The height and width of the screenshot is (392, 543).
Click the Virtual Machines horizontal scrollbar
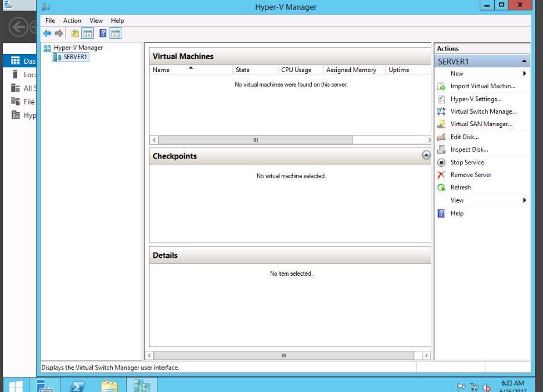[256, 140]
